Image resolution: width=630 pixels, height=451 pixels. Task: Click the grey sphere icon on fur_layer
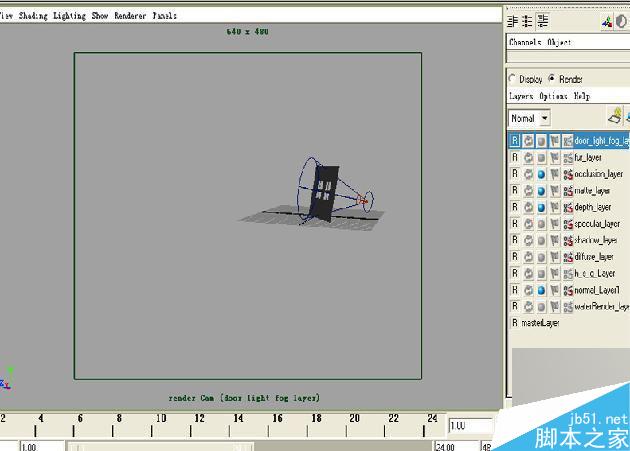541,158
